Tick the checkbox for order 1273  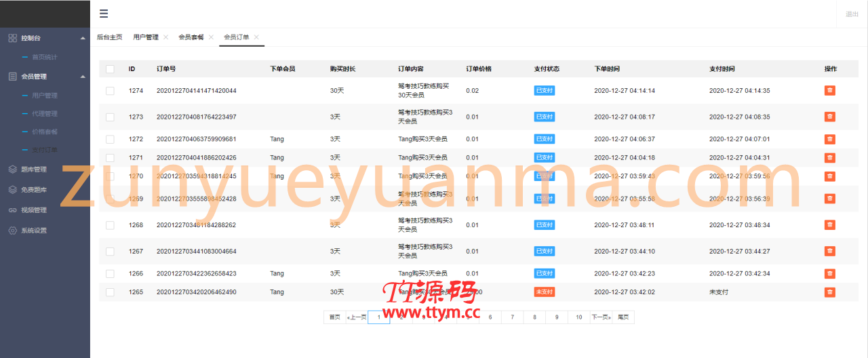coord(110,117)
